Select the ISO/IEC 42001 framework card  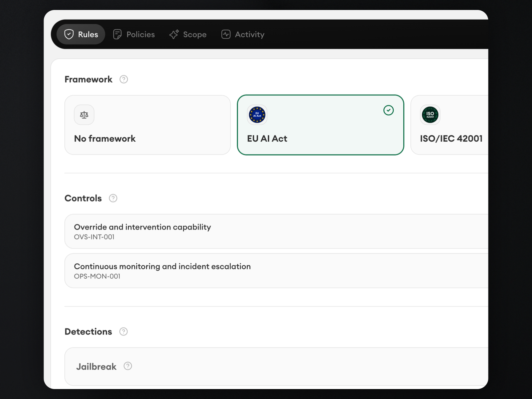tap(450, 125)
